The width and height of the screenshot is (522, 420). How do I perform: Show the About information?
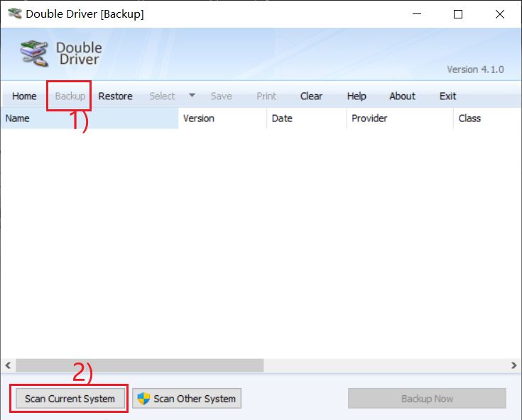click(402, 96)
